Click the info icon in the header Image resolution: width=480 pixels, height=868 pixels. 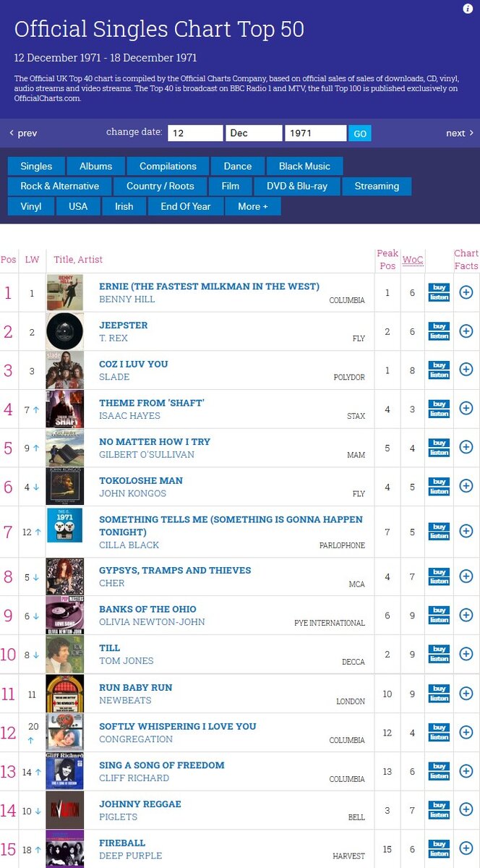click(468, 9)
